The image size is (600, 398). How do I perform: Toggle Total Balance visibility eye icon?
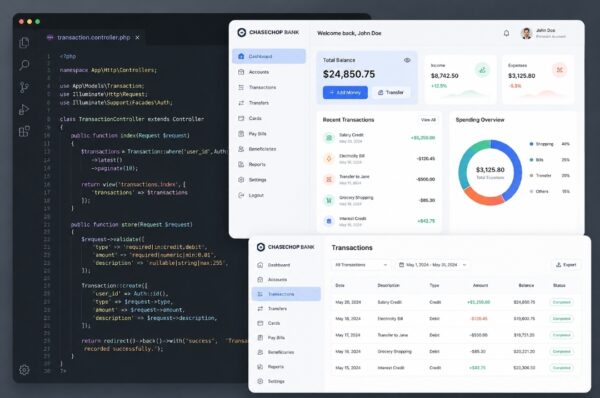(407, 60)
